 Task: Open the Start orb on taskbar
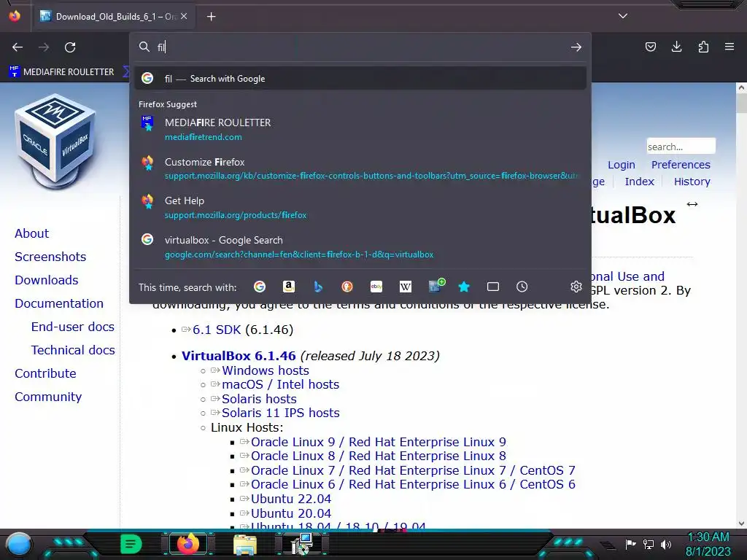[18, 545]
